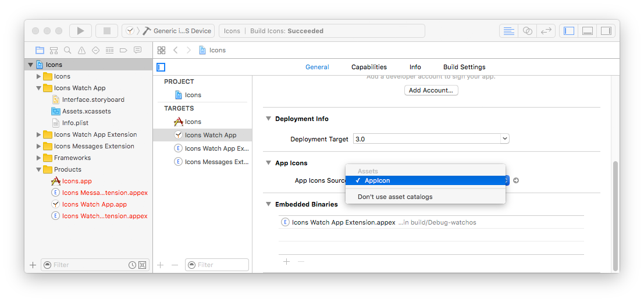Open the Deployment Target combo box
Viewport: 644px width, 302px height.
pyautogui.click(x=430, y=139)
